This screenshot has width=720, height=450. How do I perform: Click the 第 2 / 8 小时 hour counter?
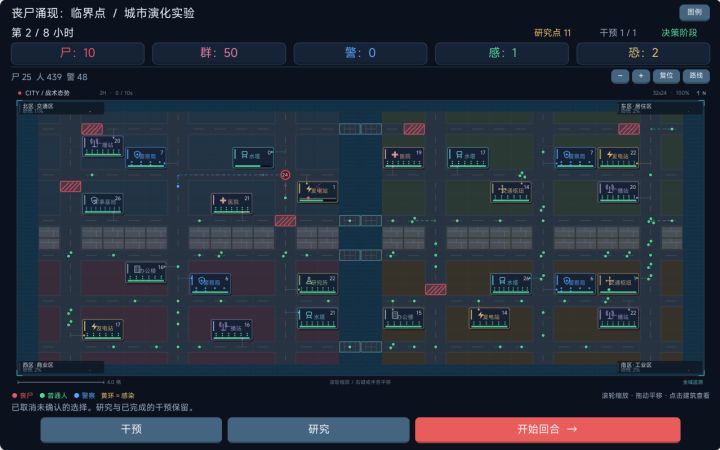tap(42, 33)
